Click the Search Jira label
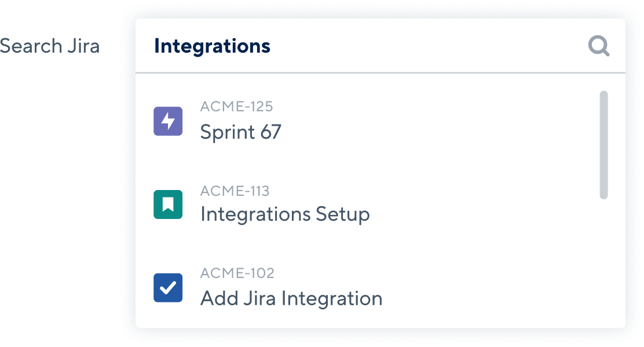Viewport: 644px width, 347px height. 50,46
